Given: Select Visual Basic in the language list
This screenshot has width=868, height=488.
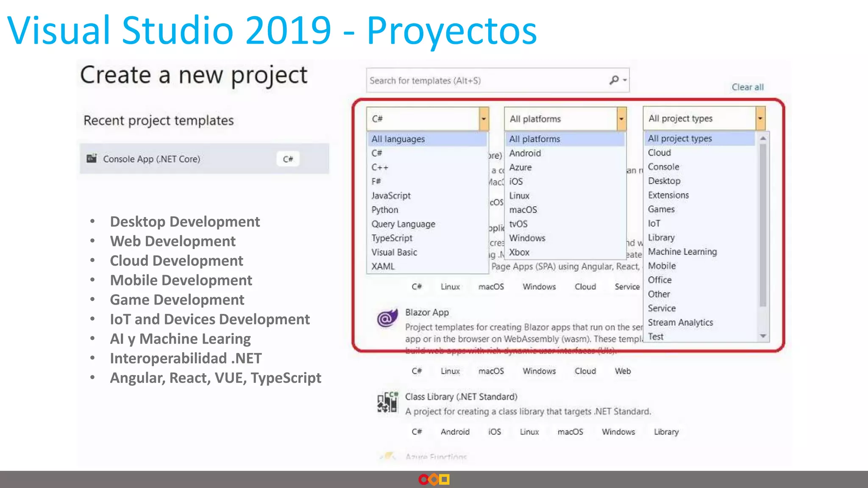Looking at the screenshot, I should [x=427, y=252].
